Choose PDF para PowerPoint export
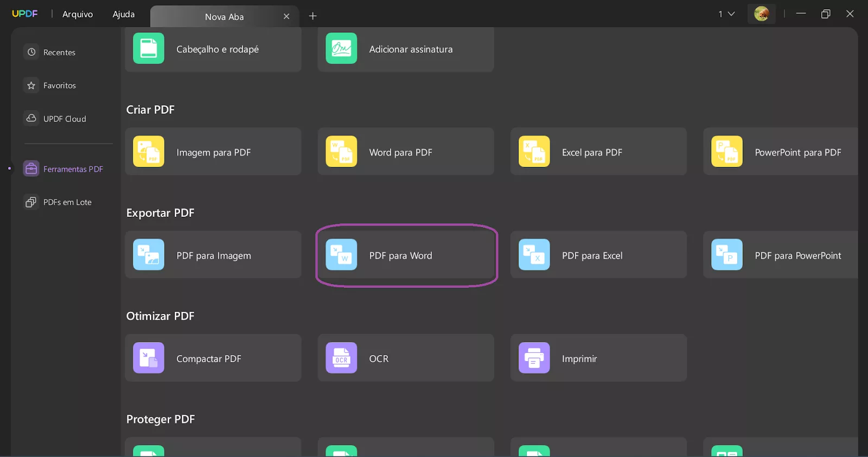Viewport: 868px width, 457px height. 781,255
